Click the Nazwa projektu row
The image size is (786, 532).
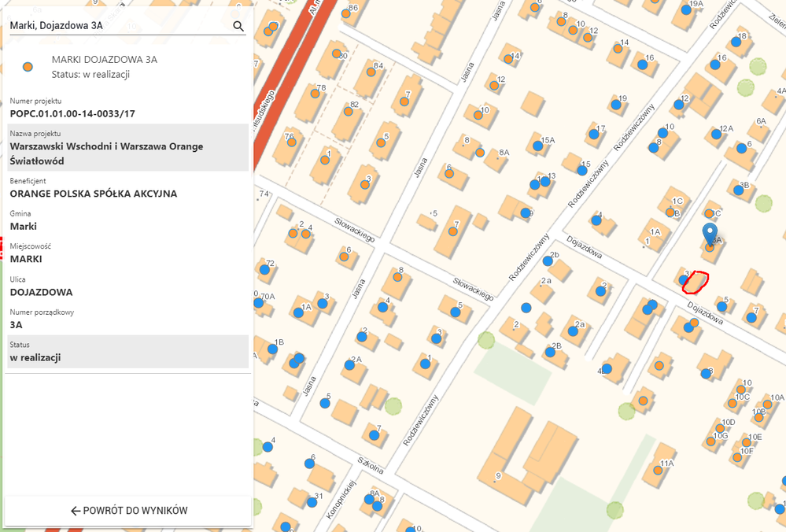pos(127,147)
